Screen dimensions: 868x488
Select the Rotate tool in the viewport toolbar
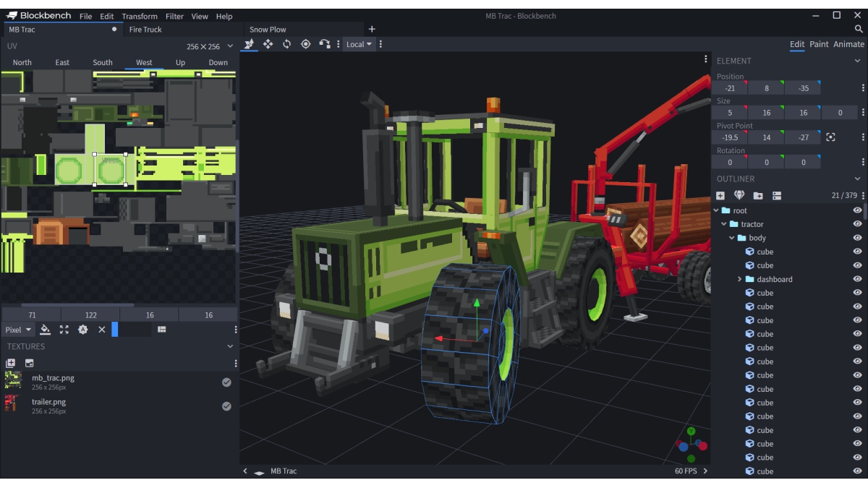[286, 44]
